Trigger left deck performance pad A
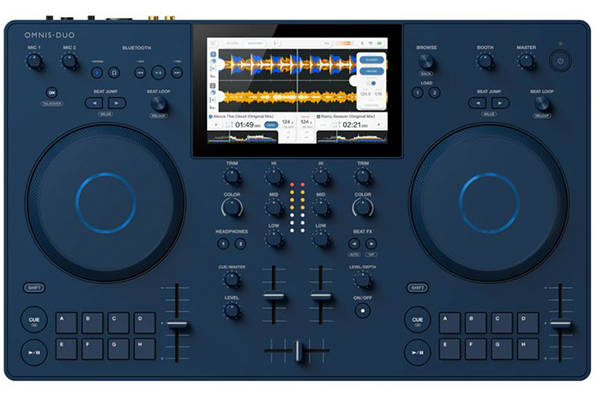This screenshot has height=400, width=600. pos(67,323)
